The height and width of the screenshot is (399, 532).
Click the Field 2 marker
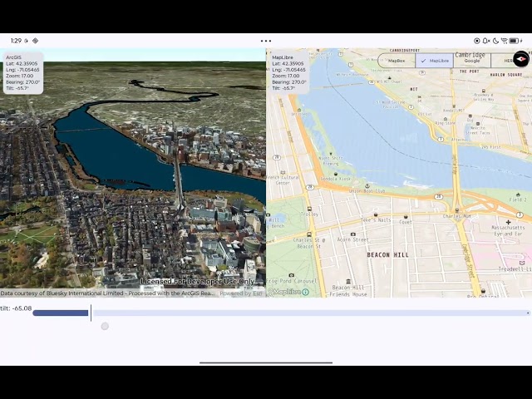518,195
